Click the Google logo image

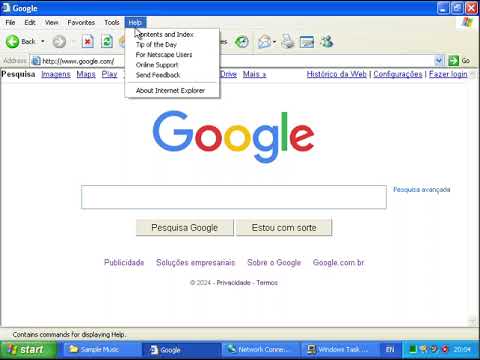click(x=233, y=137)
